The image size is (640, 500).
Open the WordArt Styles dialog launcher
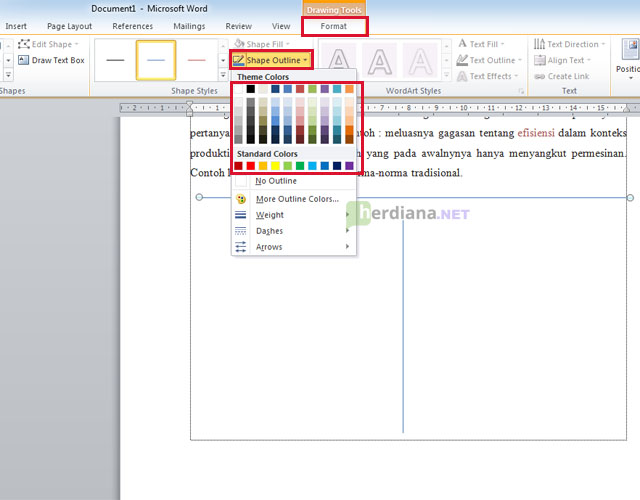pos(521,91)
